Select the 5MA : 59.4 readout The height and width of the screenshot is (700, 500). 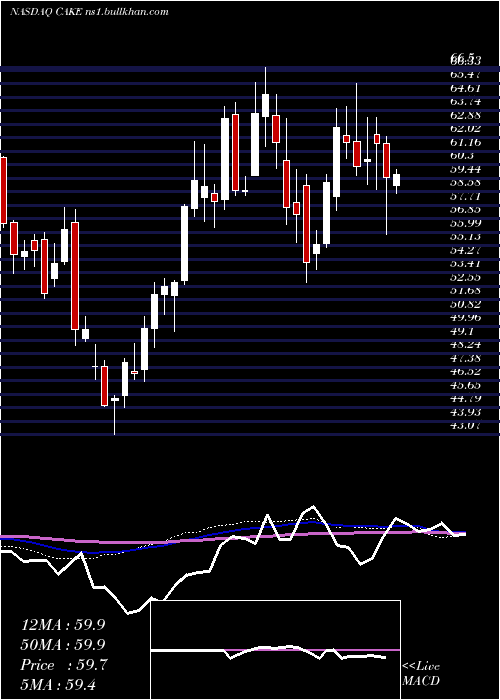tap(58, 684)
